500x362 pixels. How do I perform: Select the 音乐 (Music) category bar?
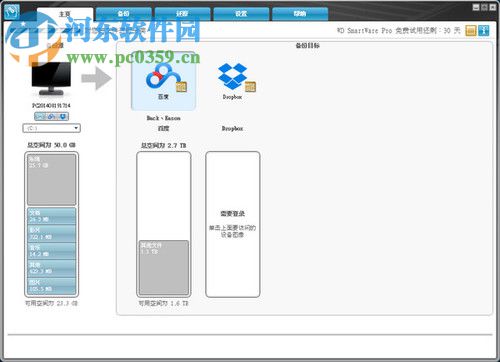[x=51, y=251]
